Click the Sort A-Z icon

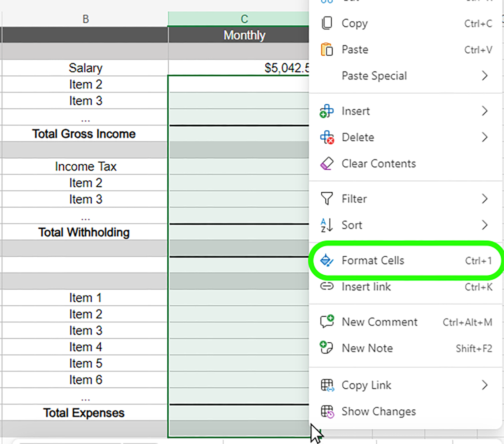coord(327,225)
